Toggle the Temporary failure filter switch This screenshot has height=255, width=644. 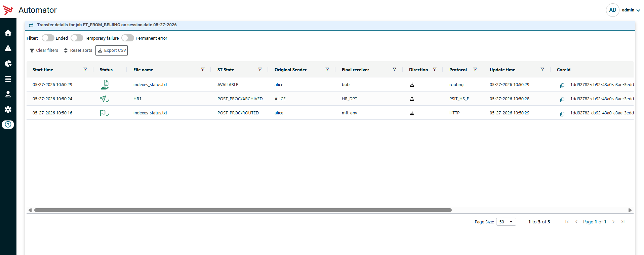pos(77,38)
